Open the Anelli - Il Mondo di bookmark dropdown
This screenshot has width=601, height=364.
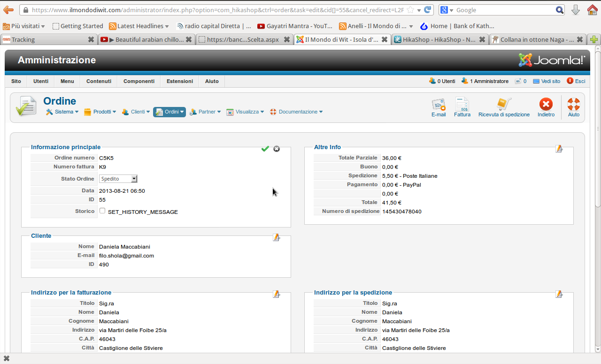click(x=377, y=26)
